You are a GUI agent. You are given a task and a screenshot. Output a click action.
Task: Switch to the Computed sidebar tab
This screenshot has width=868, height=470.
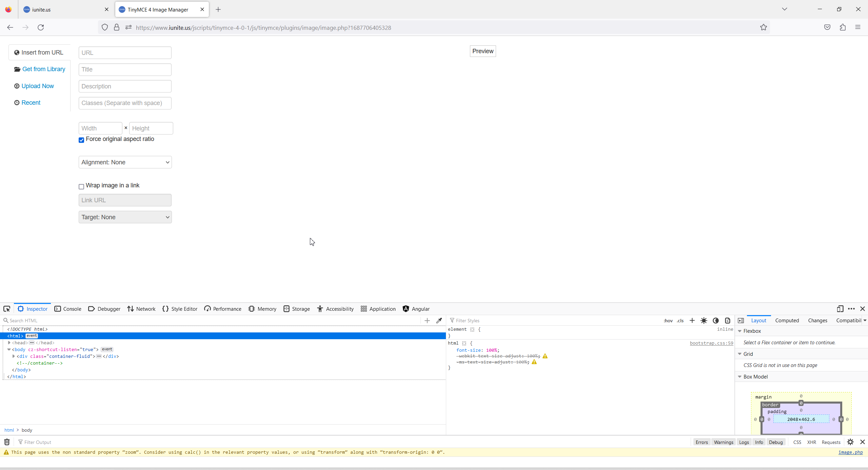(787, 321)
